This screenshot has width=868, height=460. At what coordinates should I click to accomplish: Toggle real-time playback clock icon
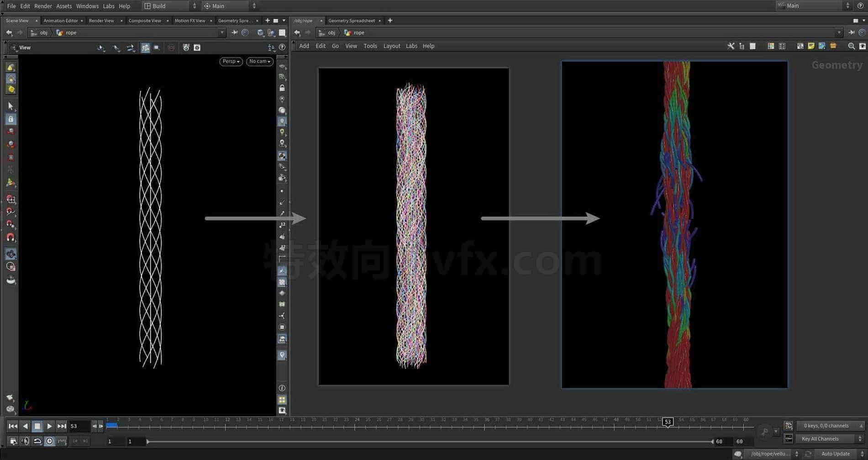(x=49, y=441)
